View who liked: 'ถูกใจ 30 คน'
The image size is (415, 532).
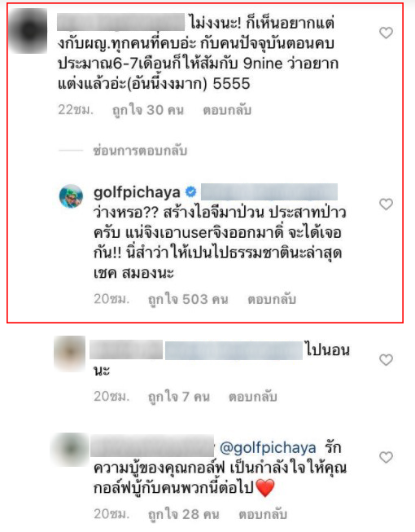click(x=148, y=110)
